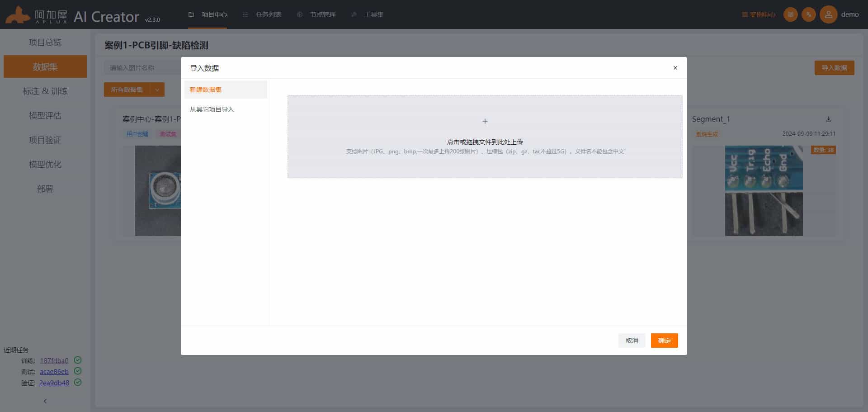
Task: Click the 确定 button
Action: [664, 341]
